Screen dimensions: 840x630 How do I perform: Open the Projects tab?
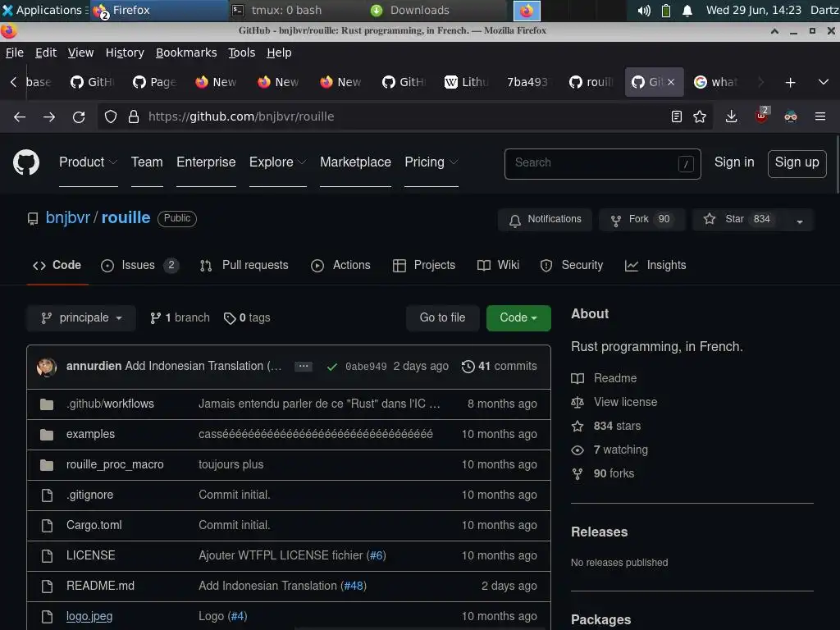point(424,265)
